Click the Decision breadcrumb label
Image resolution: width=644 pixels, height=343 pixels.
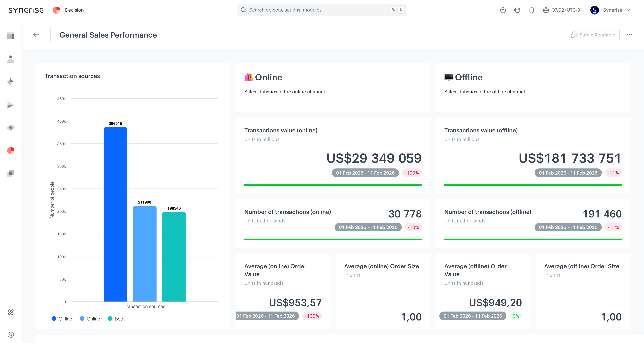pyautogui.click(x=74, y=10)
